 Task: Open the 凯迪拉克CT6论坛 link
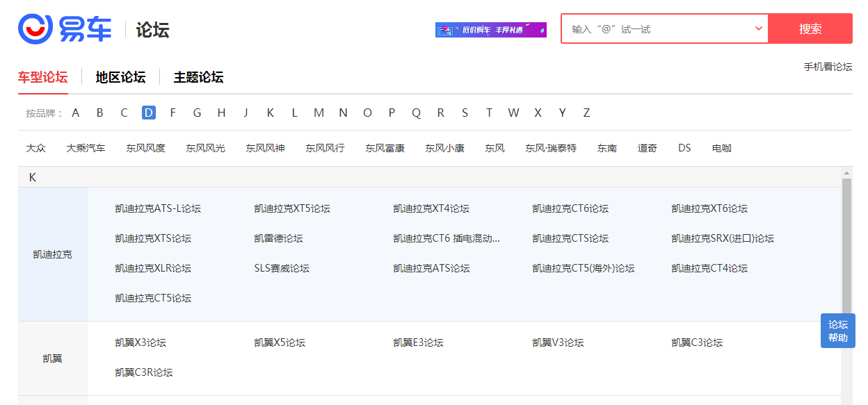tap(570, 208)
